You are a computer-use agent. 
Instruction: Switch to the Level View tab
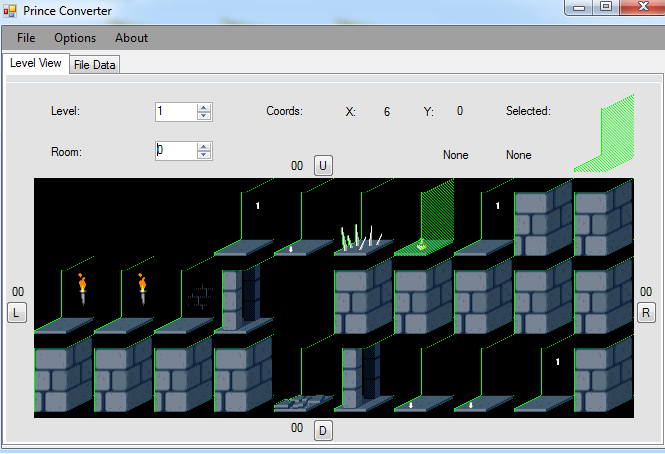36,63
